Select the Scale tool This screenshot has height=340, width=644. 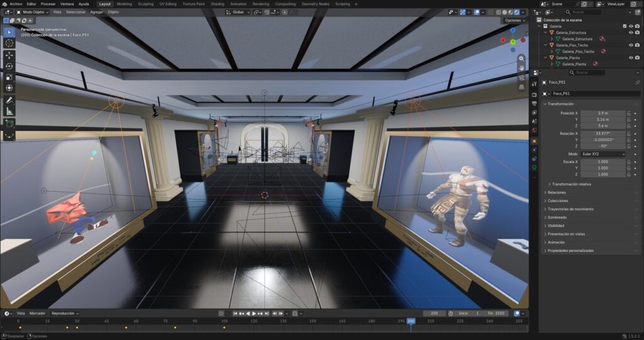(x=9, y=77)
